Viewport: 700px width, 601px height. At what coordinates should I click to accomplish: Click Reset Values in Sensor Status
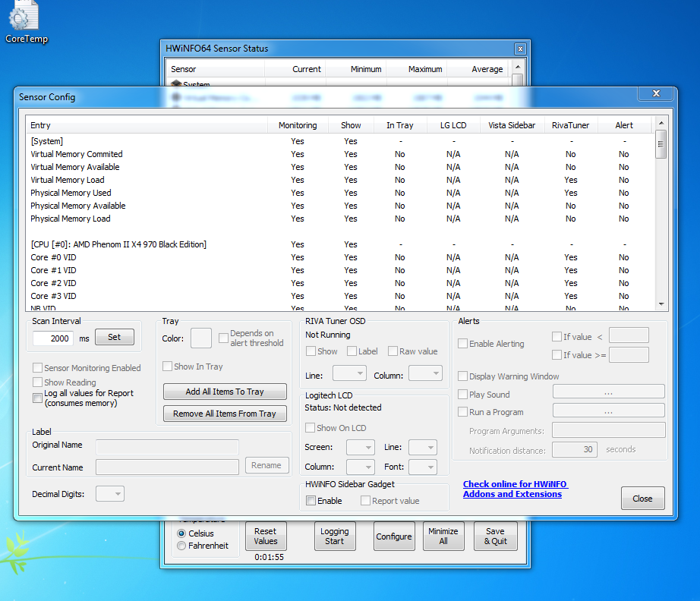click(x=266, y=536)
